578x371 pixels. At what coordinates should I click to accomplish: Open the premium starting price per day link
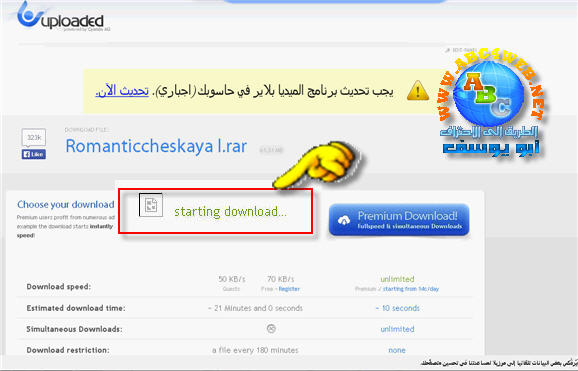point(411,289)
